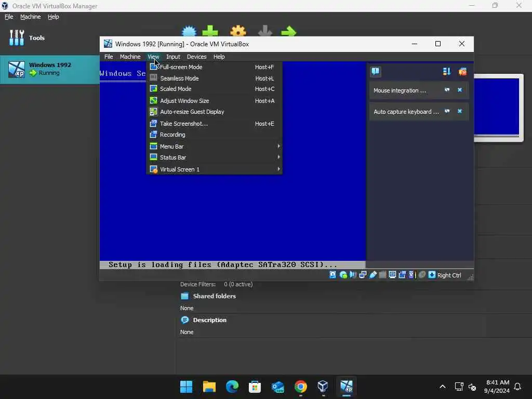Open Google Chrome from the taskbar

301,387
